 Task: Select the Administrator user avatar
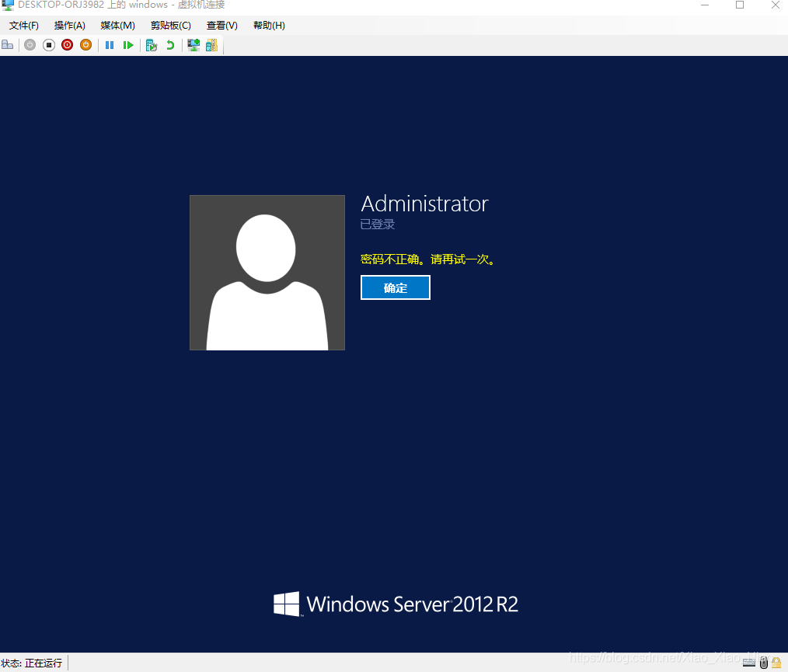pos(267,272)
